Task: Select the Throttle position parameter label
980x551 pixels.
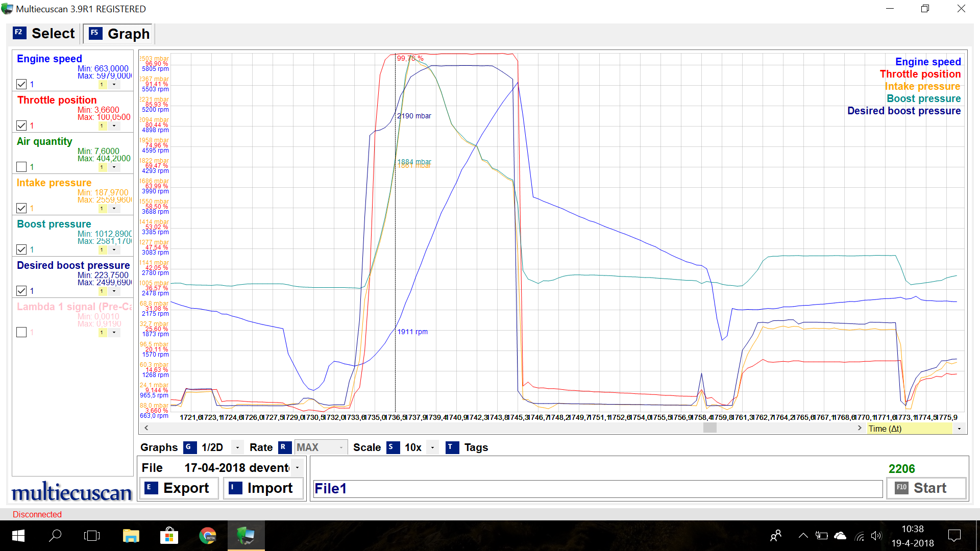Action: (57, 100)
